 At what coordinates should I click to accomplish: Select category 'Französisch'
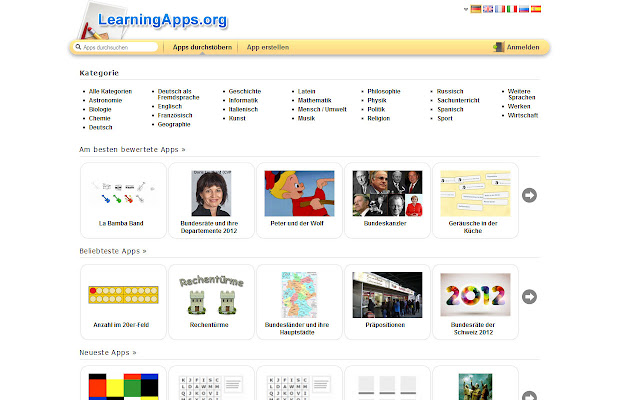(175, 116)
